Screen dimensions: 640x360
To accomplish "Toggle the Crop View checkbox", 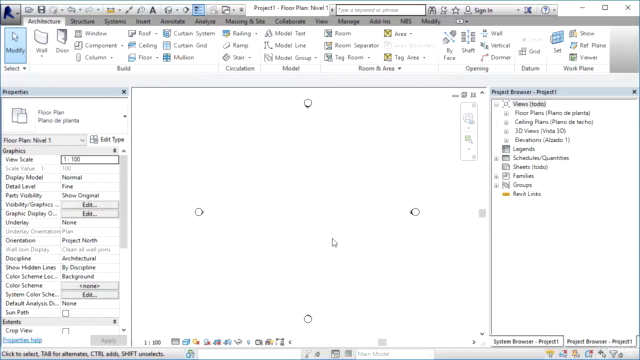I will pyautogui.click(x=66, y=331).
